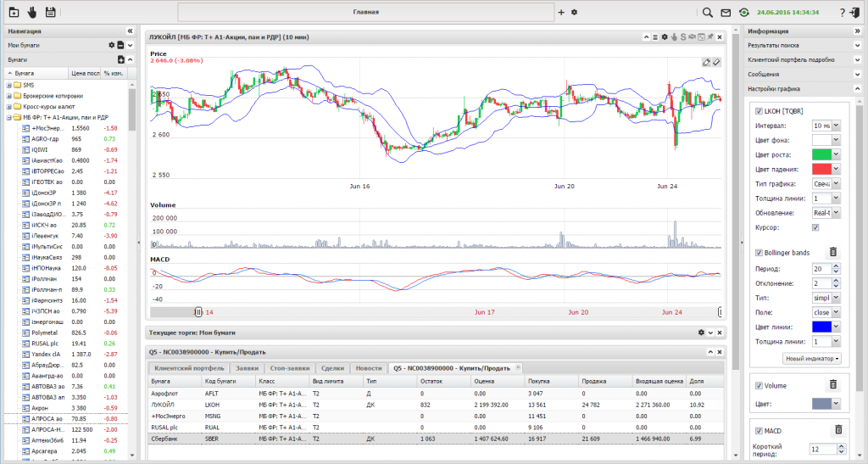Click the gear icon in chart header
The image size is (868, 464).
665,37
